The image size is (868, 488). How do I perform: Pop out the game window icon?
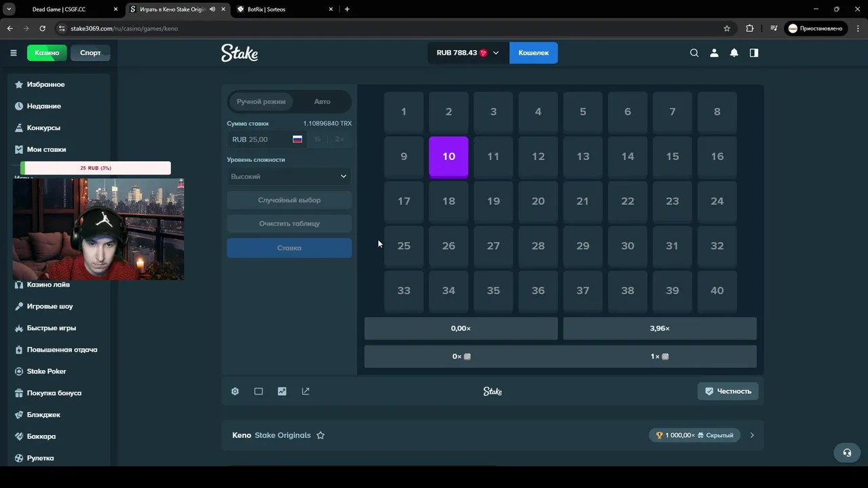coord(305,391)
